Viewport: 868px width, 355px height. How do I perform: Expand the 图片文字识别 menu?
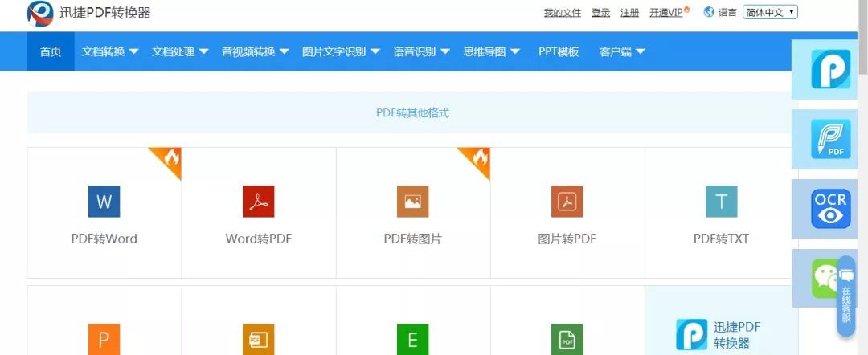(x=341, y=51)
